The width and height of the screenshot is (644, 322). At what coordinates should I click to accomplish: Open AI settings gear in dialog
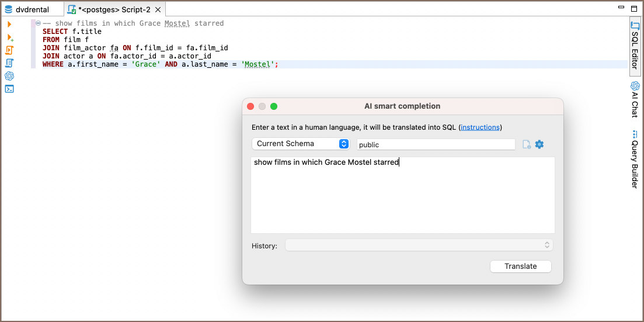[x=539, y=144]
